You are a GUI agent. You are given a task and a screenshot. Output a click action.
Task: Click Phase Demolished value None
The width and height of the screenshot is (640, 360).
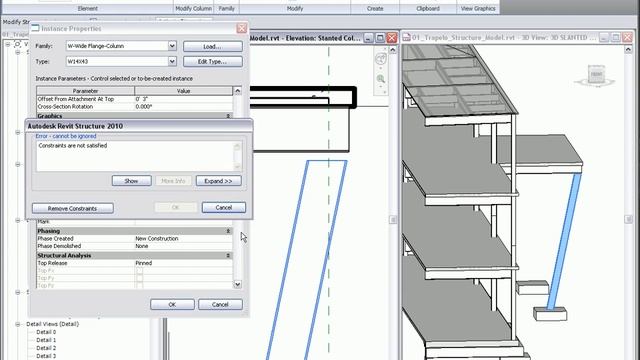[x=183, y=246]
